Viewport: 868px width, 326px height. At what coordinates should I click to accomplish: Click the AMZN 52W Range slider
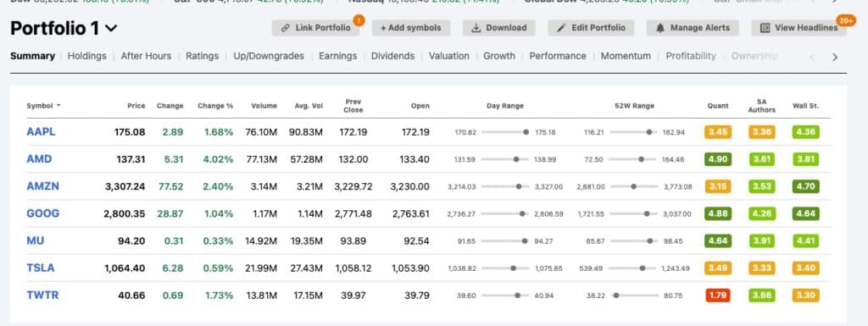click(635, 187)
